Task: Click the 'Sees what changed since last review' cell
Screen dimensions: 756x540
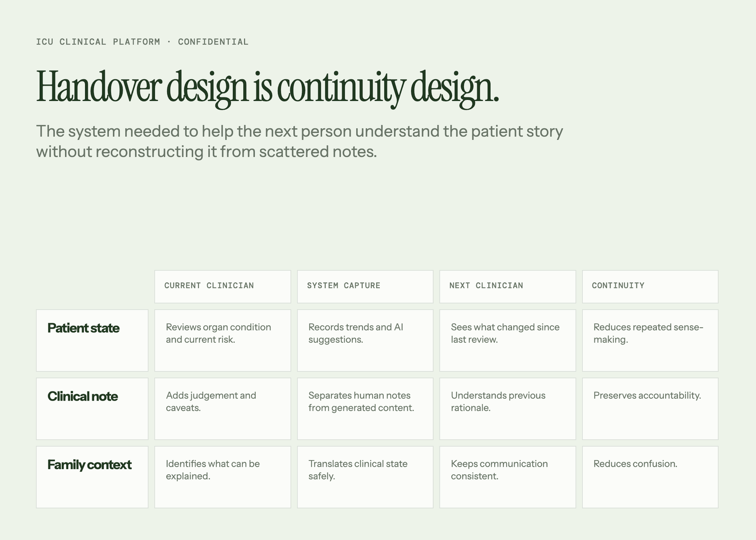Action: click(508, 340)
